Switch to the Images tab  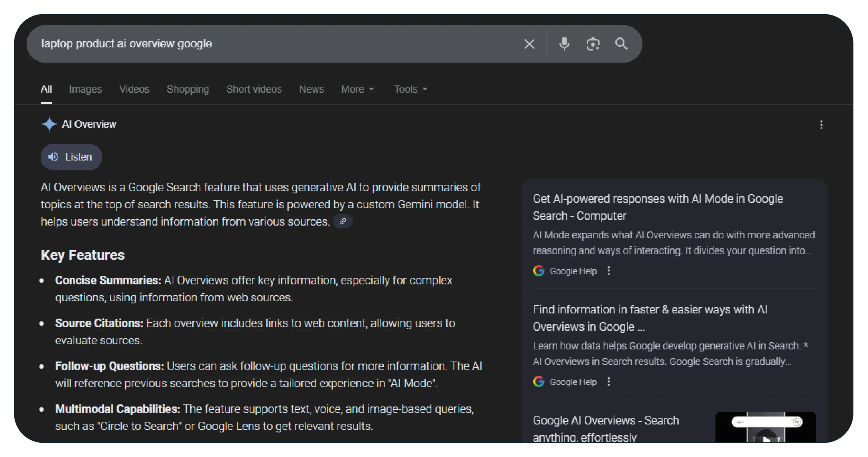(x=85, y=89)
